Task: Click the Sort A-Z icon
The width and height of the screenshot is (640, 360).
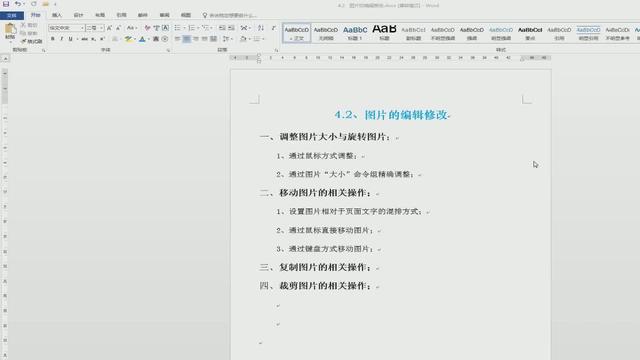Action: coord(261,28)
